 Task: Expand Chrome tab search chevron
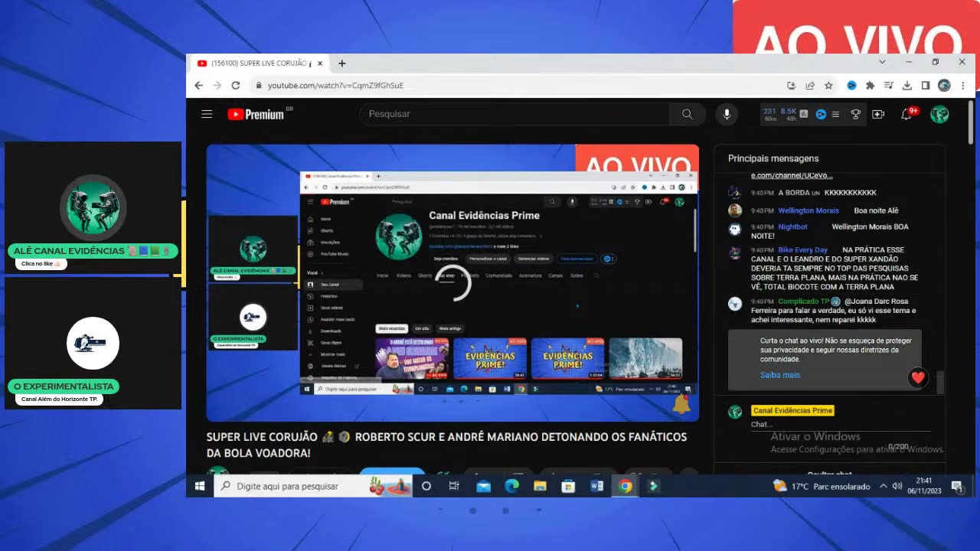883,62
